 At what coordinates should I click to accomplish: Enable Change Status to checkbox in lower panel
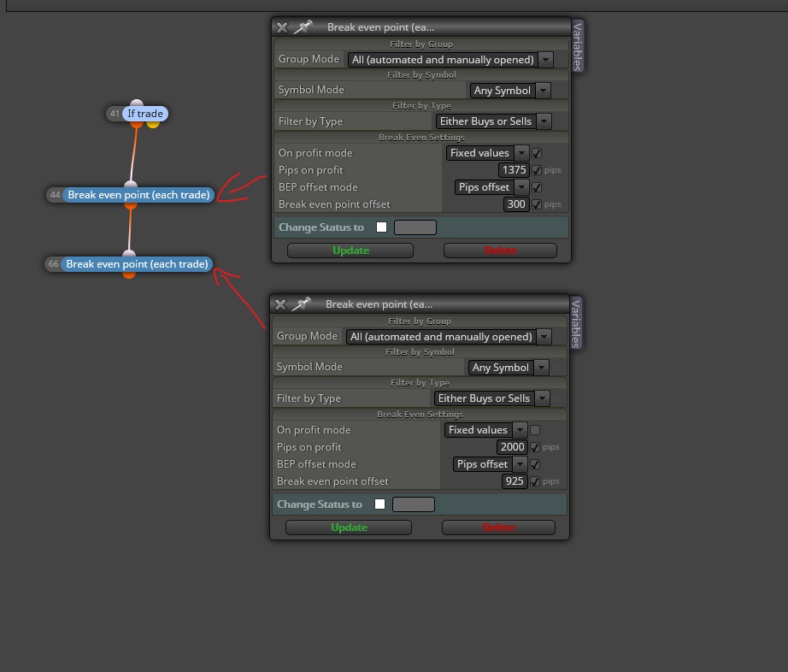click(380, 504)
